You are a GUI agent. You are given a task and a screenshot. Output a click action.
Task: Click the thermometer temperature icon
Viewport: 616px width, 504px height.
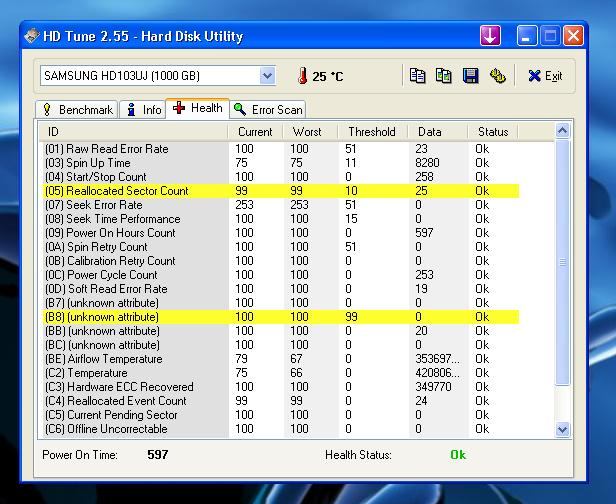302,75
